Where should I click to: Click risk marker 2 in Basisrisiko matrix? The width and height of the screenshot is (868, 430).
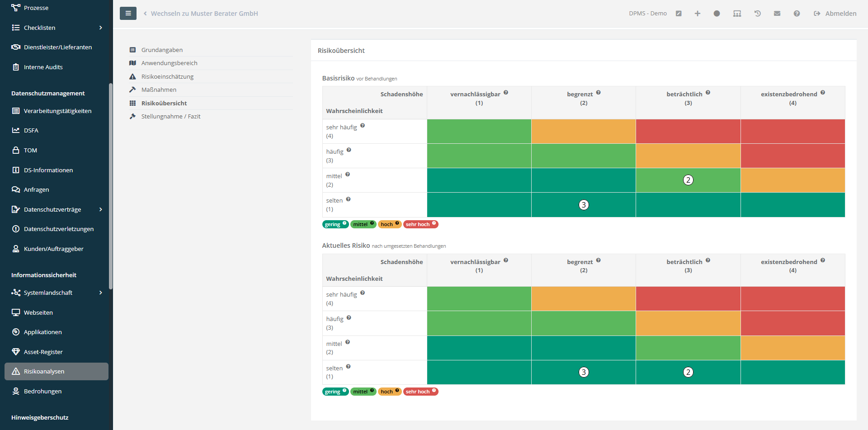688,180
